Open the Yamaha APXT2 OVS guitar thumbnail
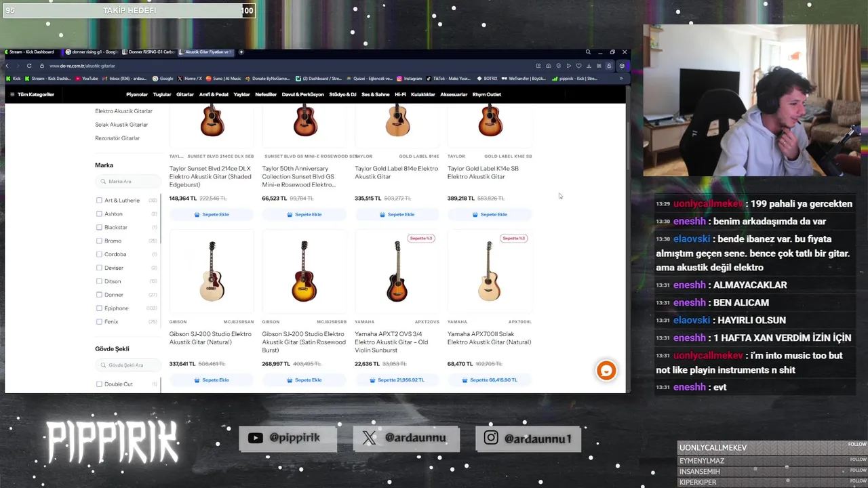 click(x=397, y=271)
